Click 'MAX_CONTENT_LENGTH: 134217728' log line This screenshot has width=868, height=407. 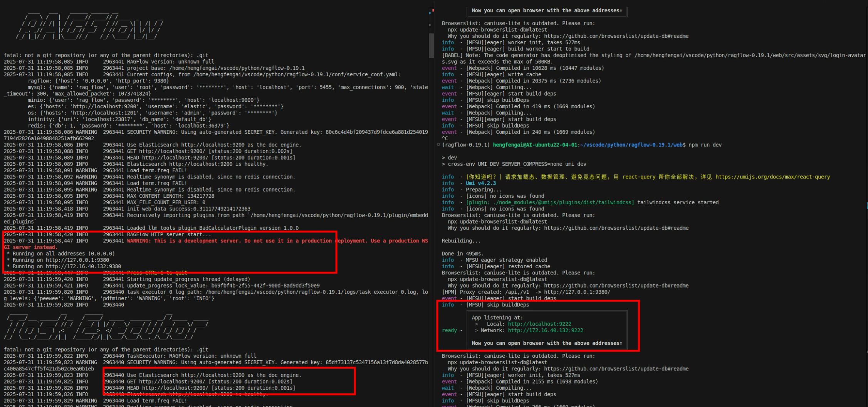pyautogui.click(x=109, y=196)
